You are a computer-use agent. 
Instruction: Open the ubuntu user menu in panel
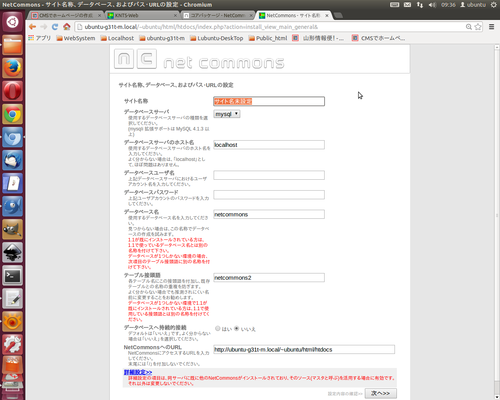pos(473,5)
